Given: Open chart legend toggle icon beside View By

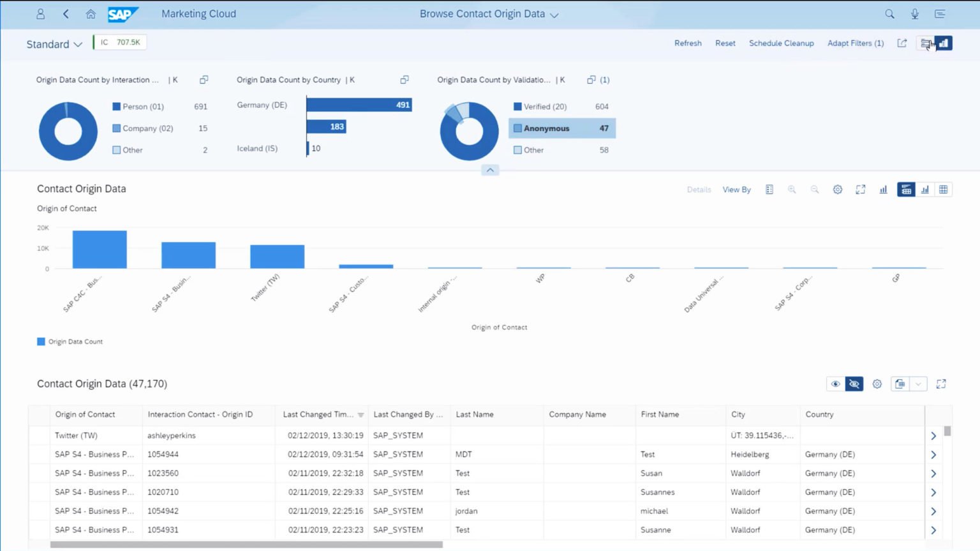Looking at the screenshot, I should [x=769, y=190].
